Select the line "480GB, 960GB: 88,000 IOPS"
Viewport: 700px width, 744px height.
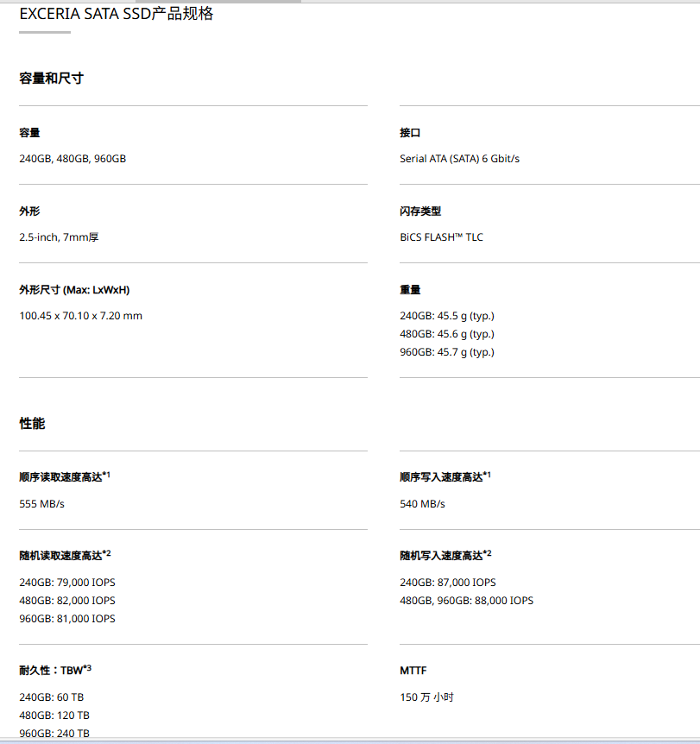[466, 600]
